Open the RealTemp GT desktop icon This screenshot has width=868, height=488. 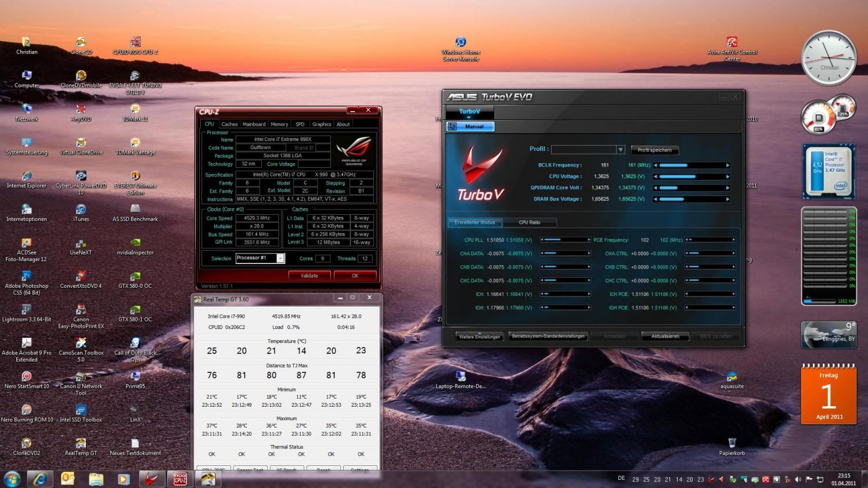pyautogui.click(x=81, y=447)
